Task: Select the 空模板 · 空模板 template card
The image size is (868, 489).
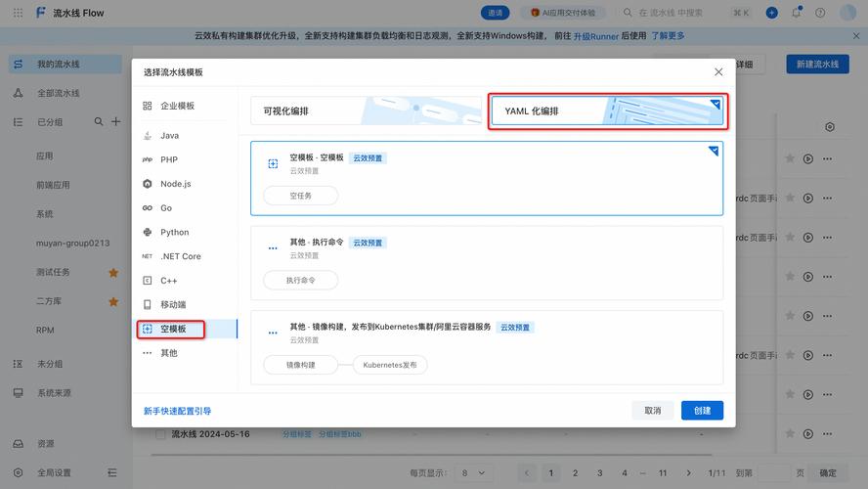Action: click(x=487, y=178)
